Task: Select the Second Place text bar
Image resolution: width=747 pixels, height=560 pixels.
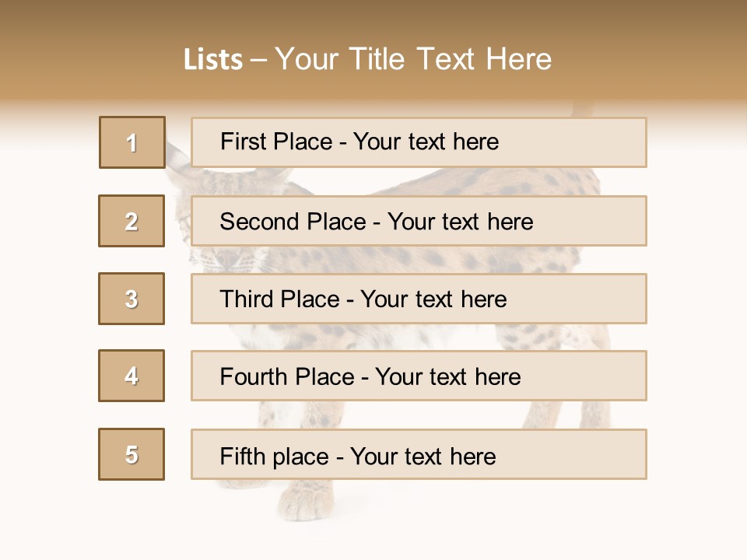Action: tap(419, 221)
